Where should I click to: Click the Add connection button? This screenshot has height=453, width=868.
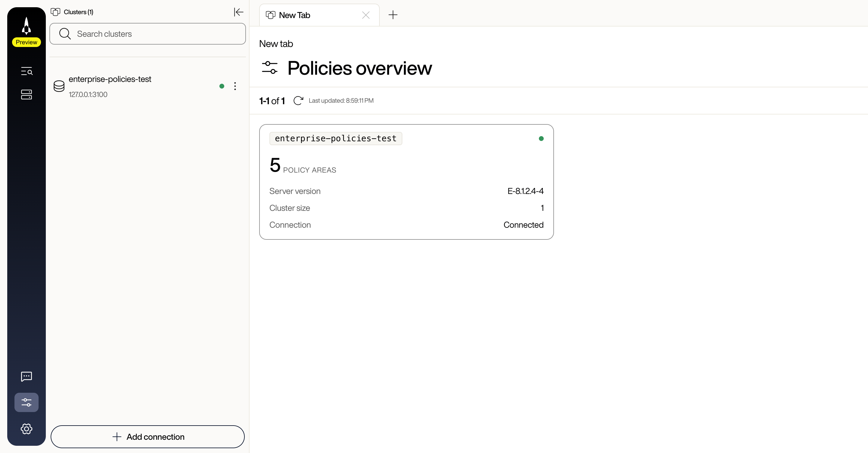click(x=148, y=436)
